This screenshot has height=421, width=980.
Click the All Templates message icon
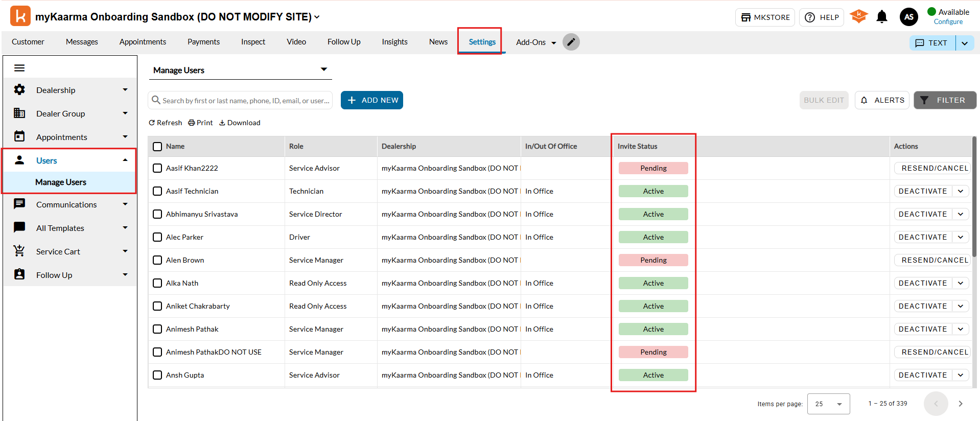(x=19, y=227)
